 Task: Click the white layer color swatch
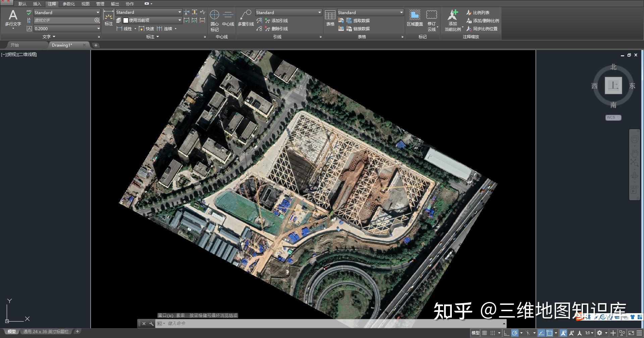tap(126, 20)
